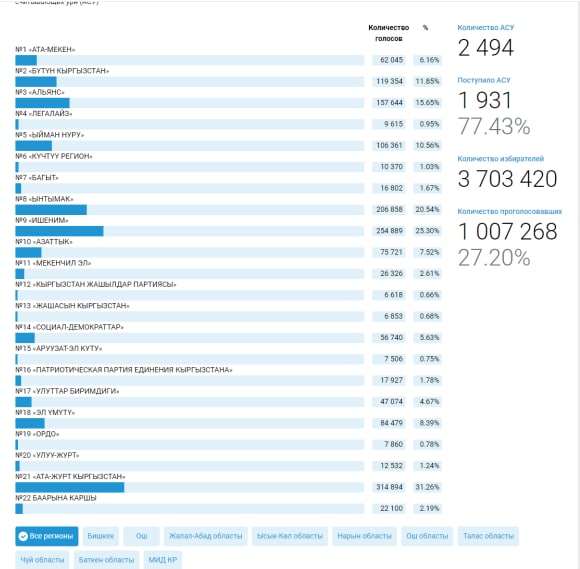Click the 'Поступило АСУ' heading
The image size is (580, 569).
click(x=484, y=80)
